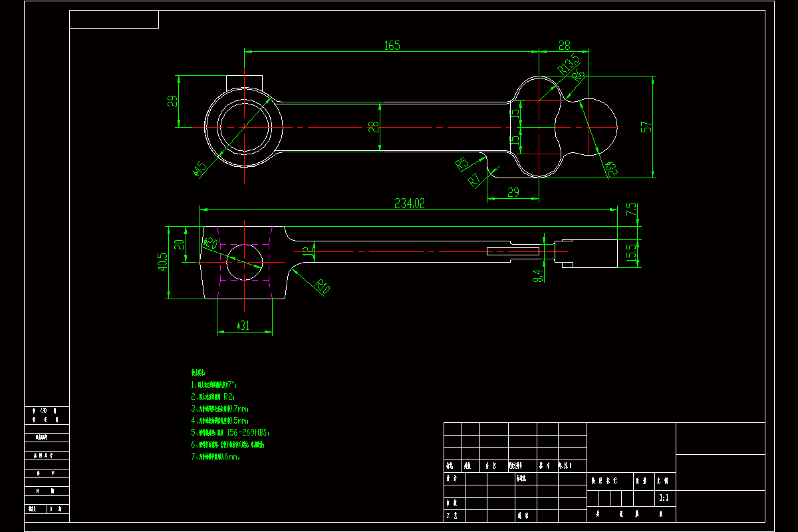Select the 8.4 dimension text

pos(539,275)
